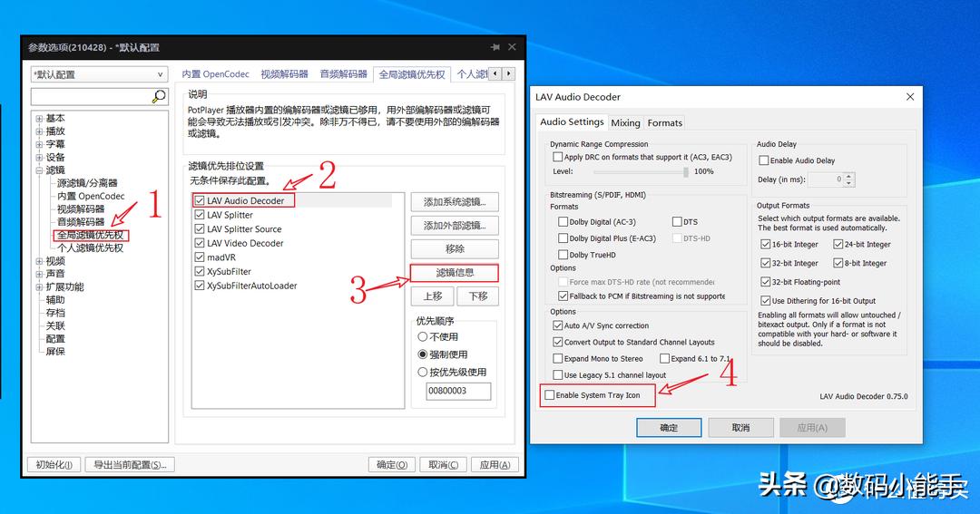The image size is (980, 514).
Task: Enable Apply DRC on supported formats
Action: (557, 157)
